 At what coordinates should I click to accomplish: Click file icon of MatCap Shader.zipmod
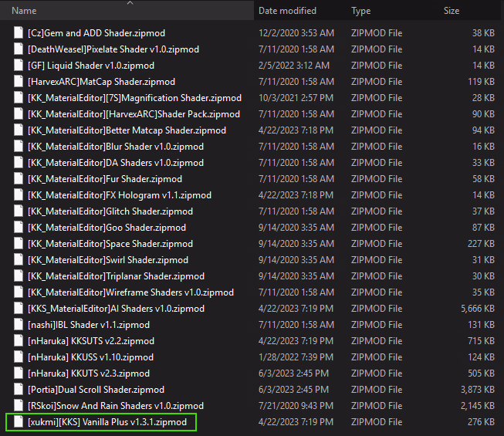(x=19, y=82)
